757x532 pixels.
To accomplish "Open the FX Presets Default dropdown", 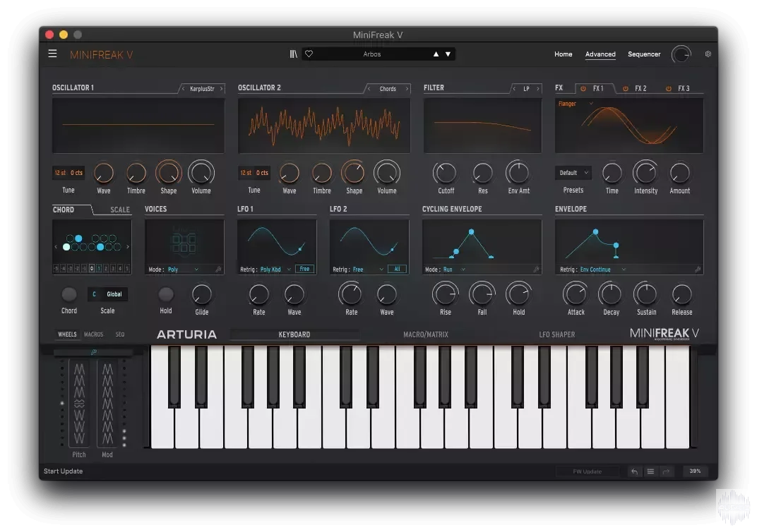I will pos(573,173).
